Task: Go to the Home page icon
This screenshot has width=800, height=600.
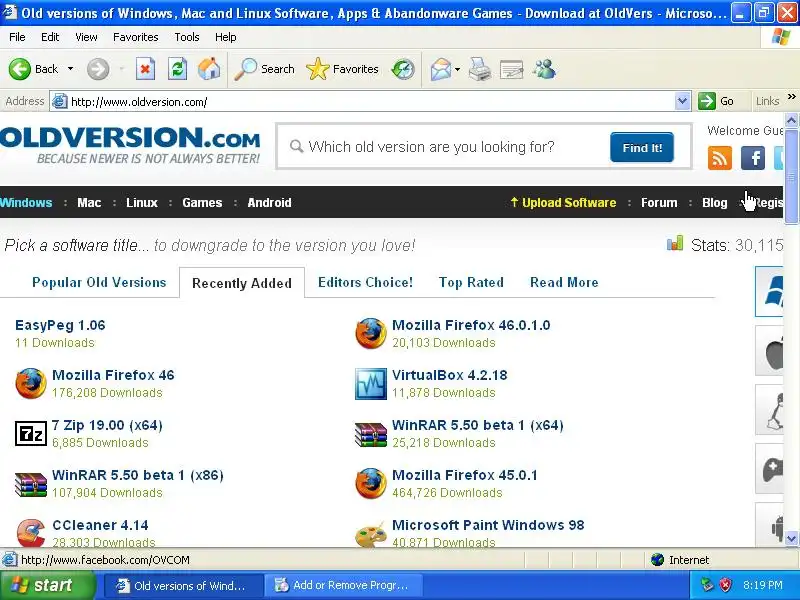Action: (209, 69)
